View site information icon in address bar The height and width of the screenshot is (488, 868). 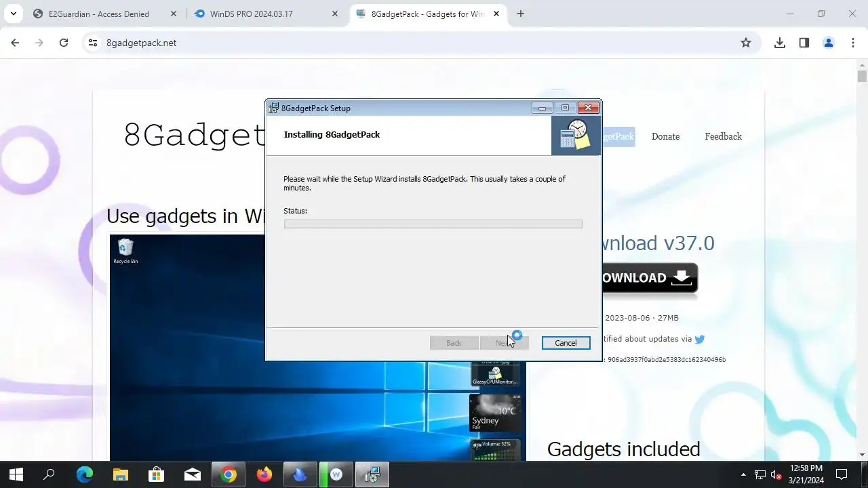coord(94,43)
